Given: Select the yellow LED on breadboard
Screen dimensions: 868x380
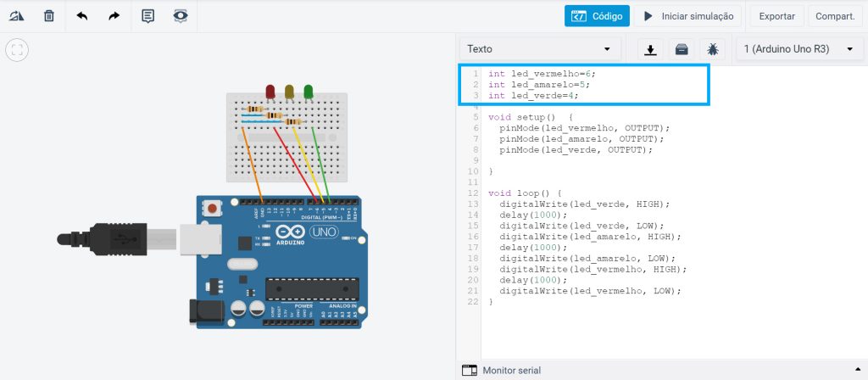Looking at the screenshot, I should click(x=289, y=92).
